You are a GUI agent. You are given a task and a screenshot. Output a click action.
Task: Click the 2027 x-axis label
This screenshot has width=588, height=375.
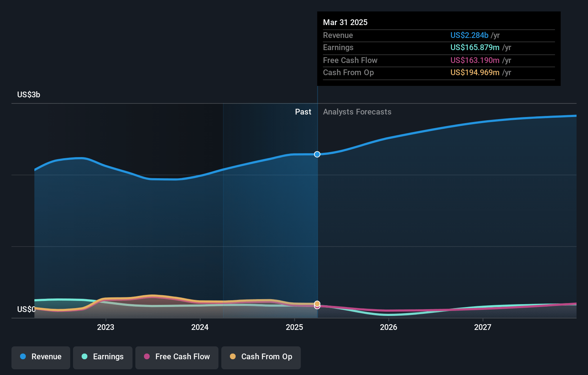[x=483, y=327]
